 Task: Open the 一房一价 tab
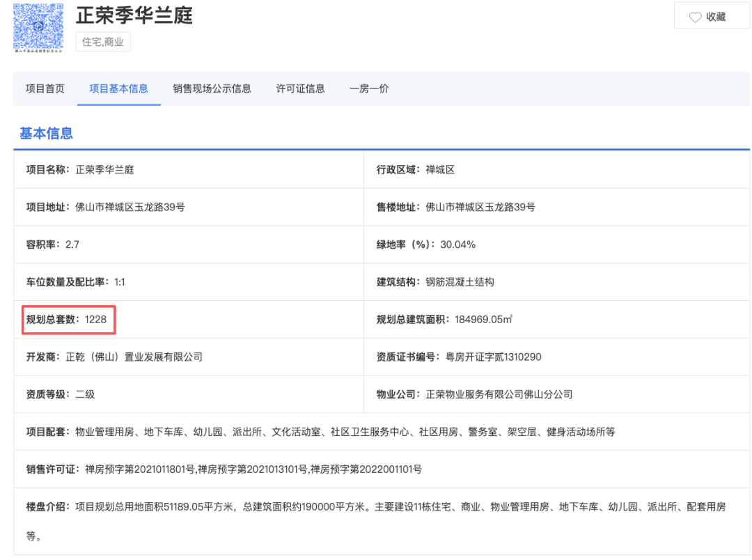369,88
